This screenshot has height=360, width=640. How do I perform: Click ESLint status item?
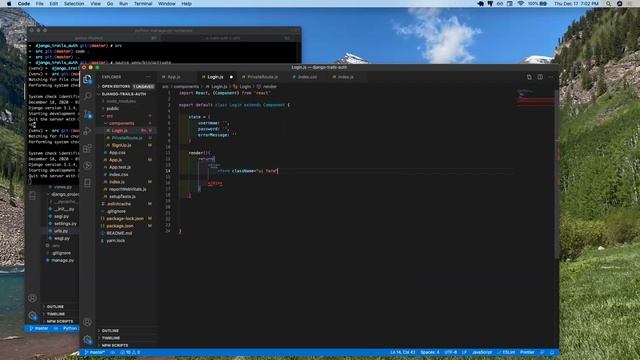click(x=506, y=352)
